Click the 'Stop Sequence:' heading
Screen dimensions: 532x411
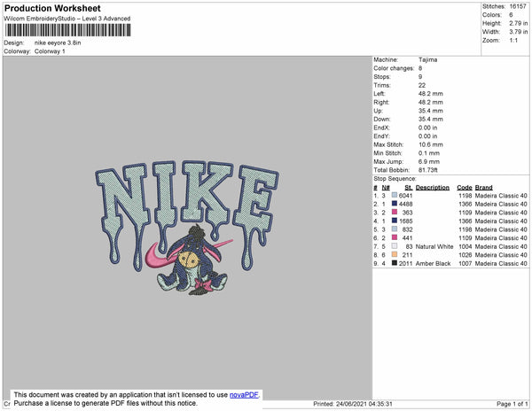[x=395, y=179]
